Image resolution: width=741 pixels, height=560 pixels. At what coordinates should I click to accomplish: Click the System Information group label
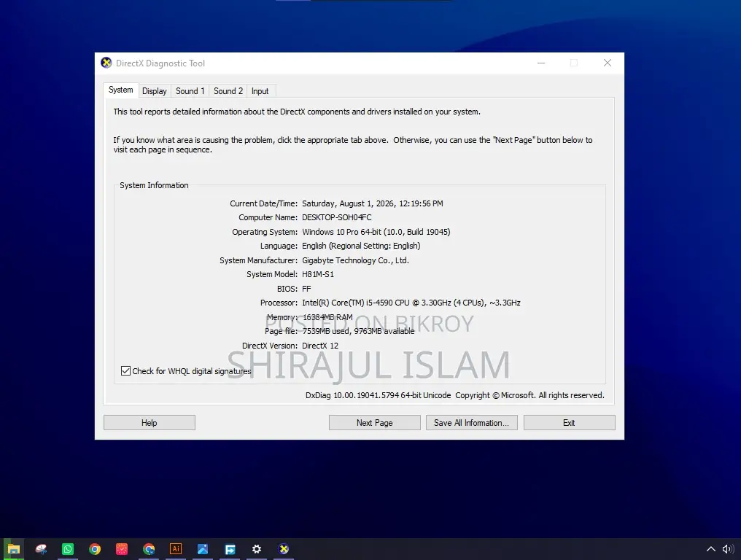(154, 185)
